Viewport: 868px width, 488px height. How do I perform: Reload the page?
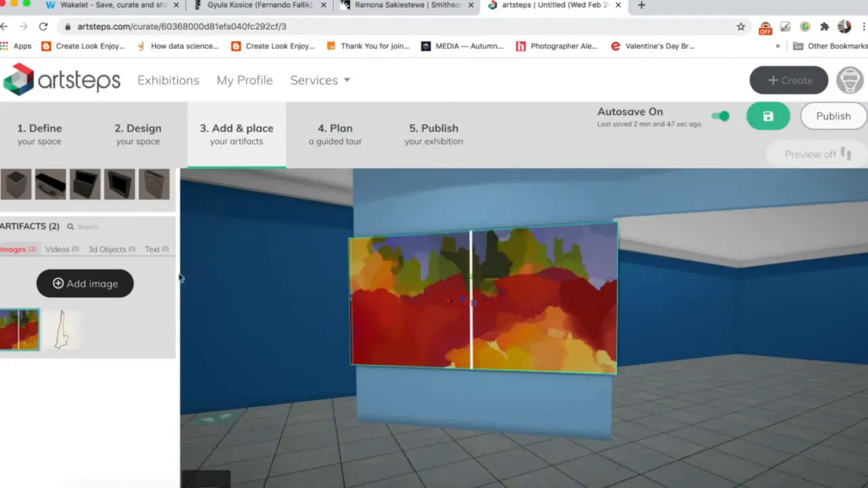(x=43, y=26)
